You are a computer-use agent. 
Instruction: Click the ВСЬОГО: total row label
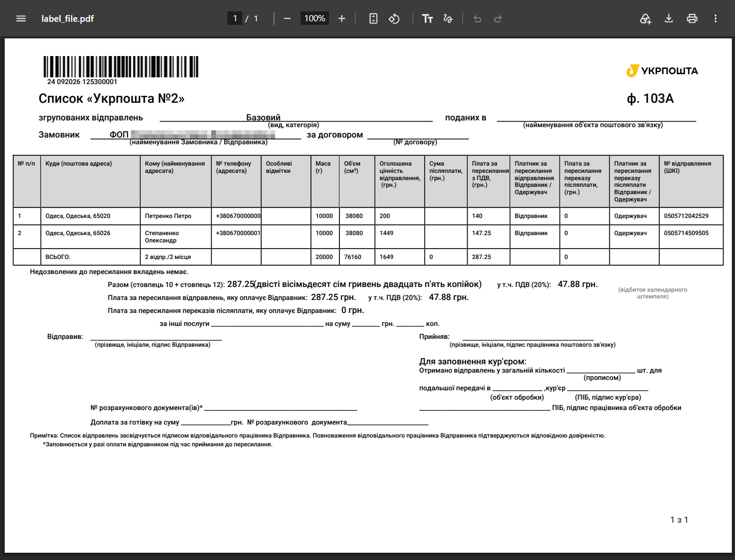coord(58,257)
